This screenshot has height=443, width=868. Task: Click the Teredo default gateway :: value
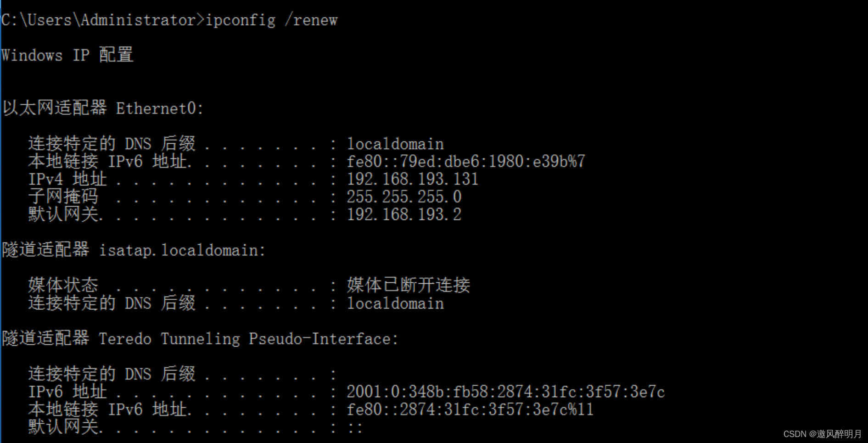coord(355,427)
